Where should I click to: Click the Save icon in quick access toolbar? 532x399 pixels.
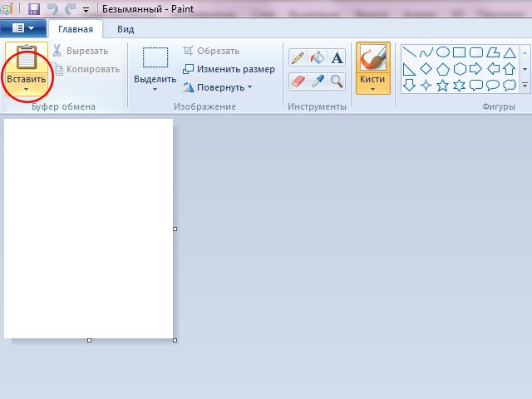34,9
